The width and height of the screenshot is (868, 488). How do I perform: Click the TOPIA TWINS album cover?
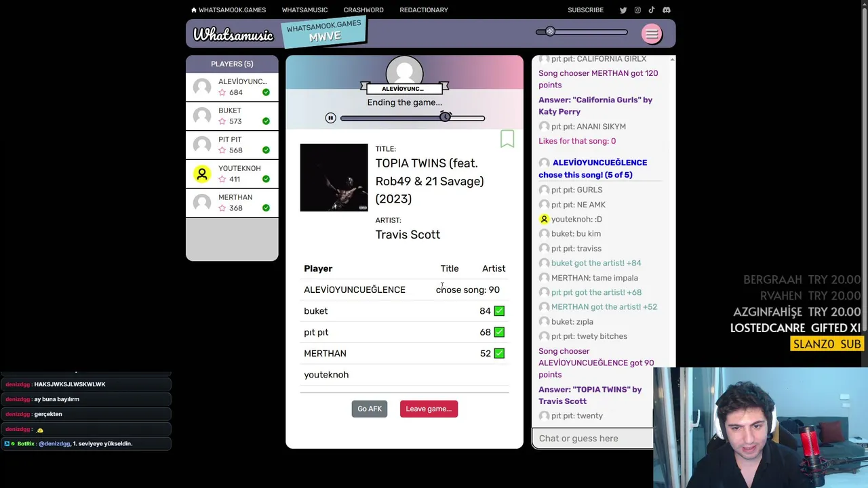click(x=334, y=178)
